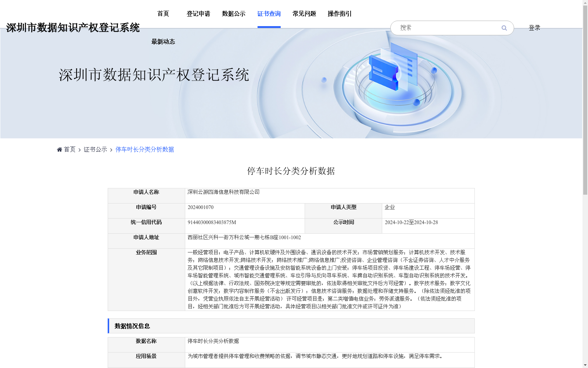Open the 操作指引 menu item
This screenshot has height=368, width=588.
[340, 14]
